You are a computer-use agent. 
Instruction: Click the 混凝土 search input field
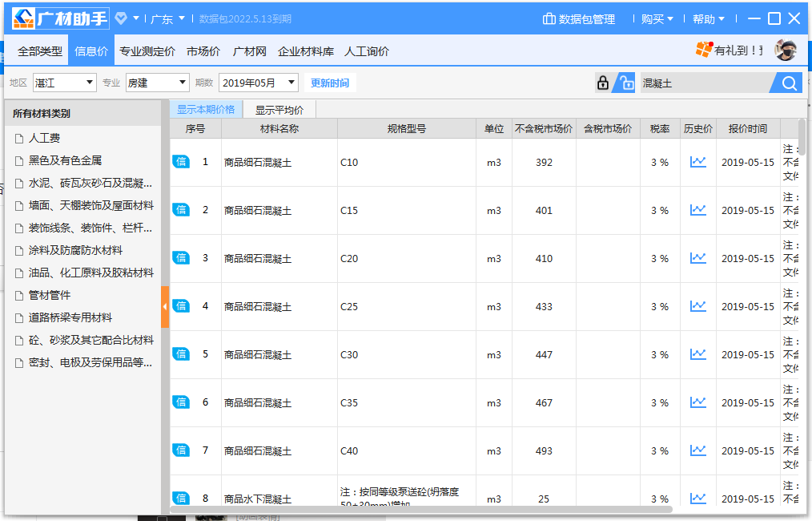coord(705,83)
